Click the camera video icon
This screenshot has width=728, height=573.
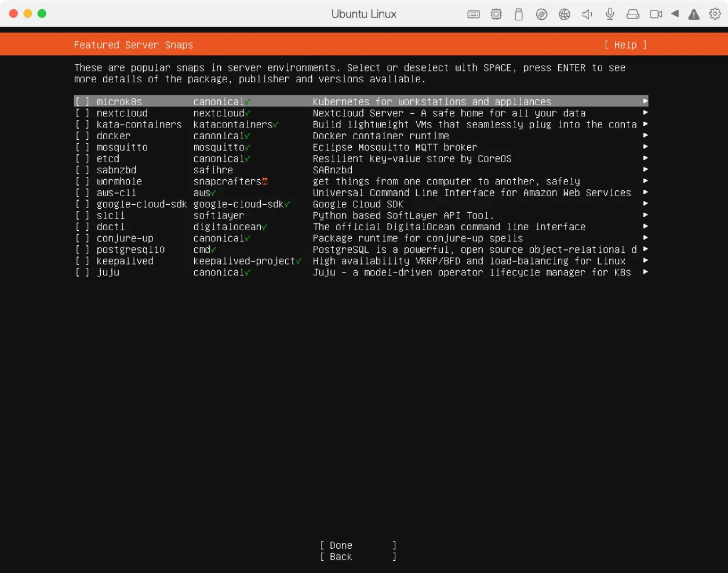point(656,14)
